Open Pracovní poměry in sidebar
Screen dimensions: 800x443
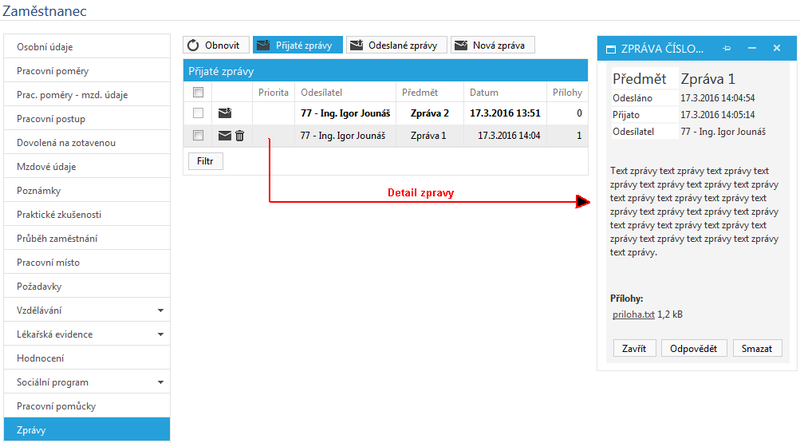coord(87,71)
